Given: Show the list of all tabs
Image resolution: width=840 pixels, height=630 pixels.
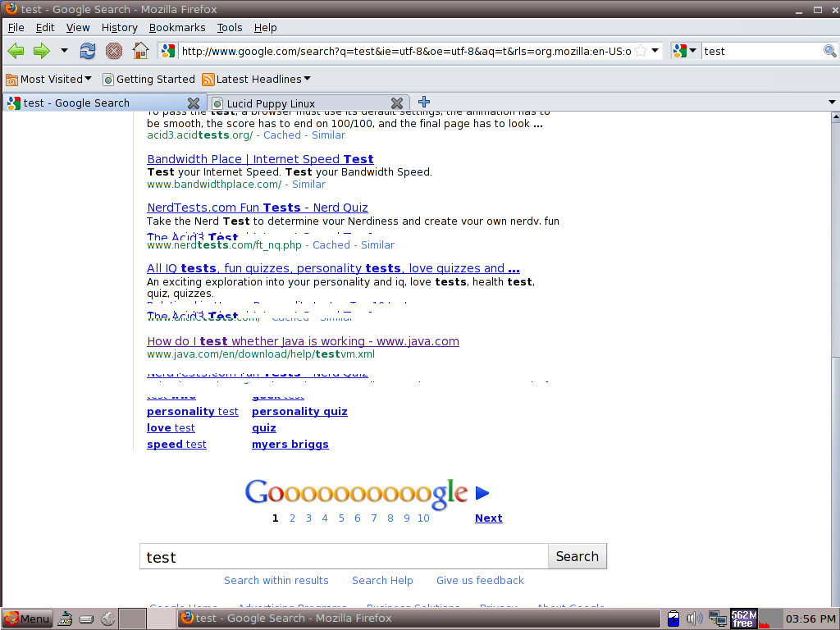Looking at the screenshot, I should coord(832,103).
